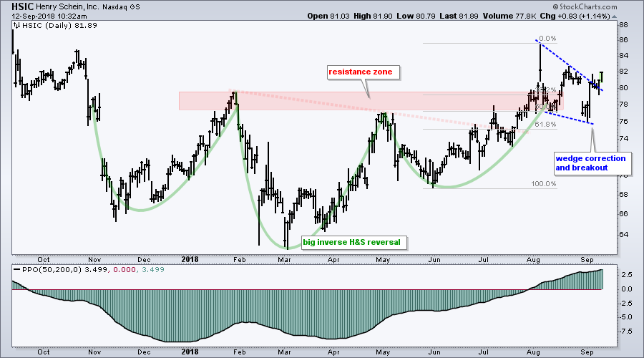Image resolution: width=644 pixels, height=358 pixels.
Task: Click the 68 price on the y-axis
Action: 623,194
